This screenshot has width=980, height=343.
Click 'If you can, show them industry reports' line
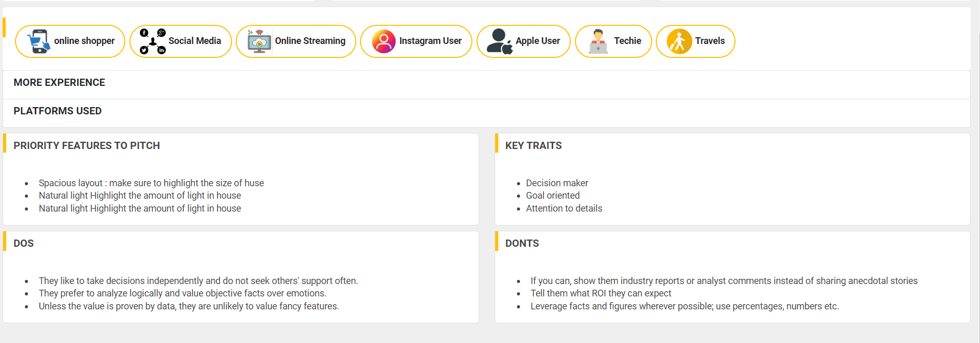tap(724, 281)
